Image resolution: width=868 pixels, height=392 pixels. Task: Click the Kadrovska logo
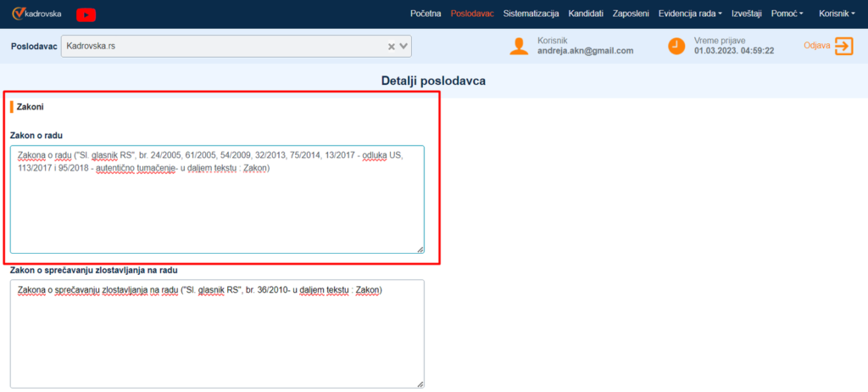39,14
